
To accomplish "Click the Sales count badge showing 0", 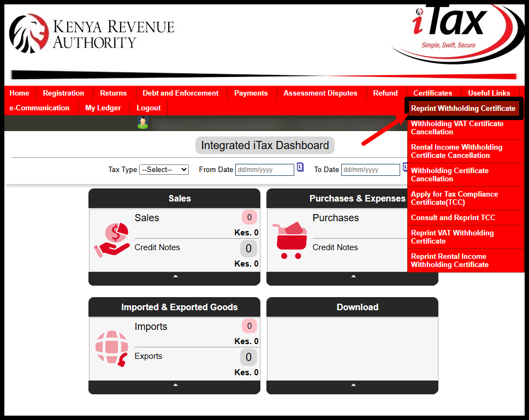I will click(x=249, y=217).
